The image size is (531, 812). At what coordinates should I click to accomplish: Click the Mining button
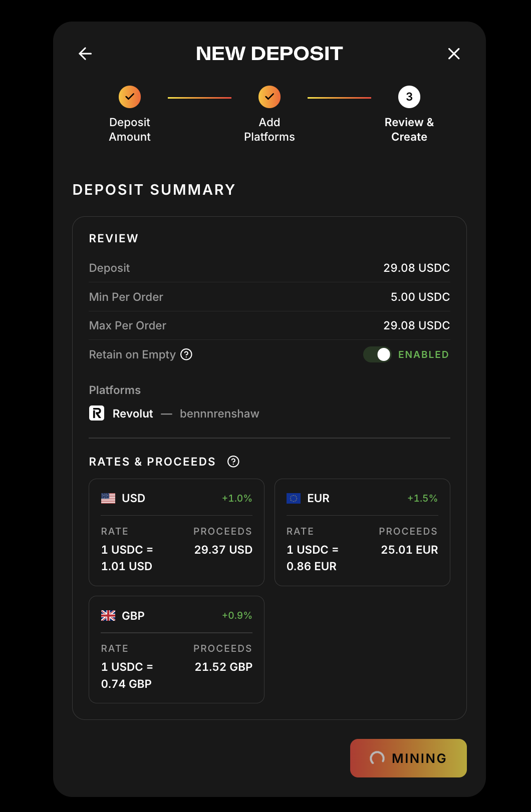pyautogui.click(x=408, y=758)
